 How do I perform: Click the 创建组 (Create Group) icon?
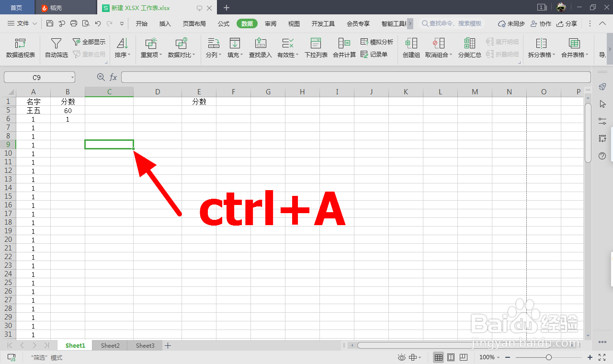click(411, 48)
